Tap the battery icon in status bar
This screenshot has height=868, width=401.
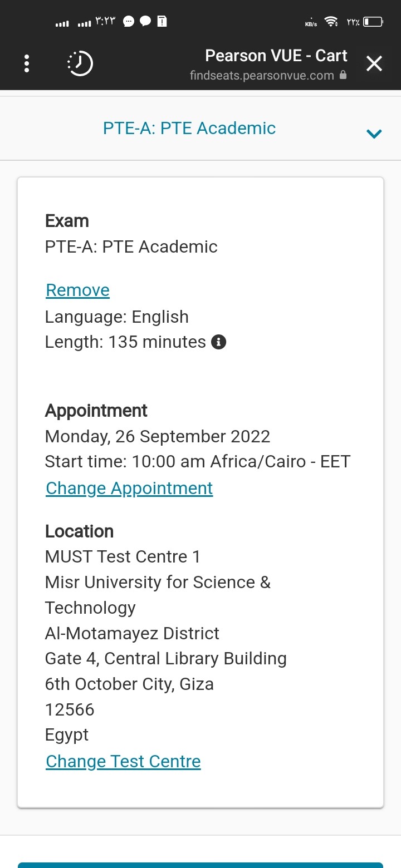pos(373,22)
